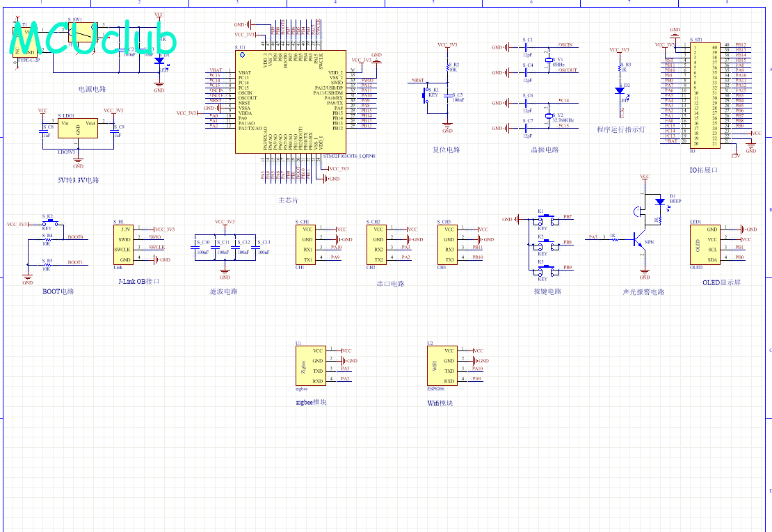The height and width of the screenshot is (532, 772).
Task: Select the S_SW1 power switch symbol
Action: click(x=83, y=32)
